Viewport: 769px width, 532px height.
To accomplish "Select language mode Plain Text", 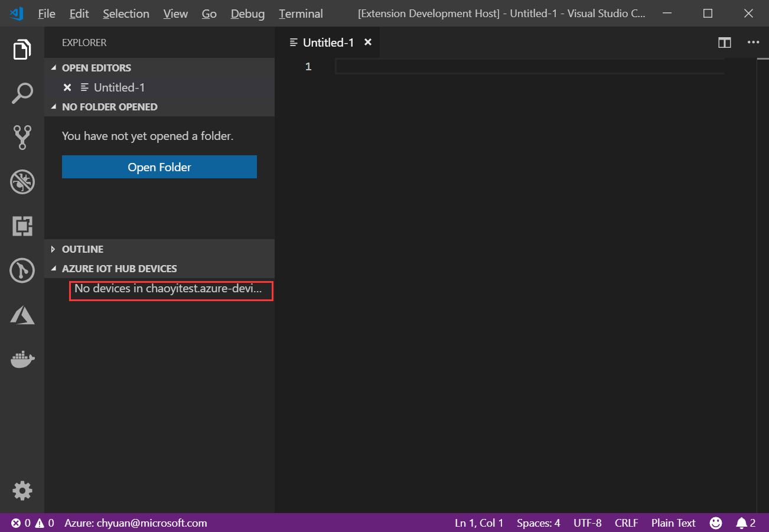I will 673,523.
